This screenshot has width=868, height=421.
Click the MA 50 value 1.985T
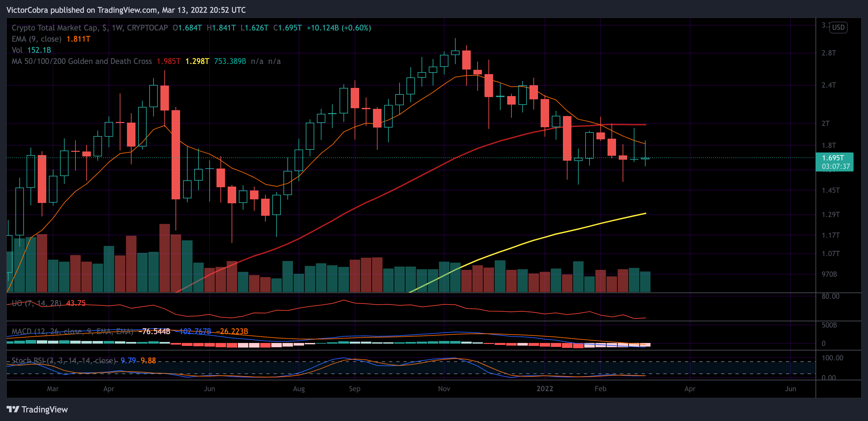[x=169, y=61]
